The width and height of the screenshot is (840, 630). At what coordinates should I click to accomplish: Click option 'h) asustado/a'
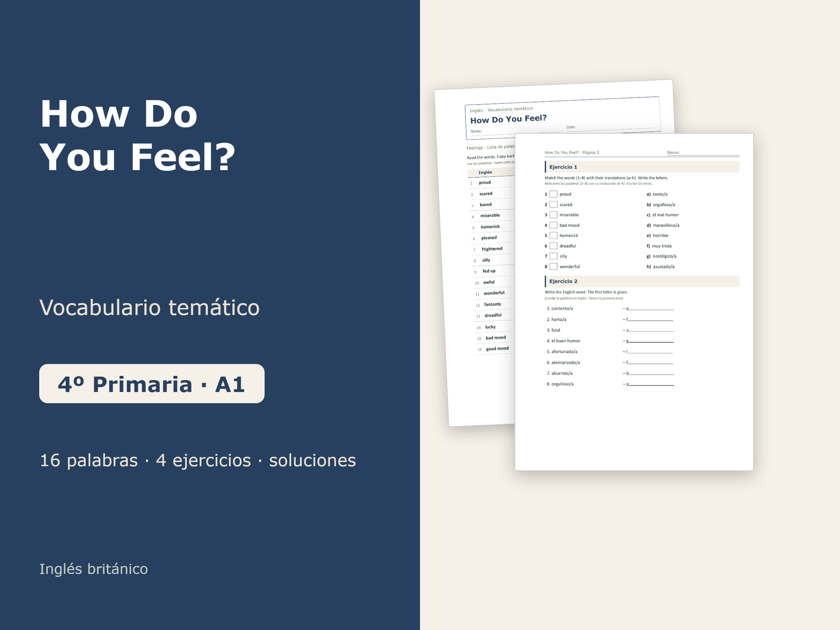[660, 267]
